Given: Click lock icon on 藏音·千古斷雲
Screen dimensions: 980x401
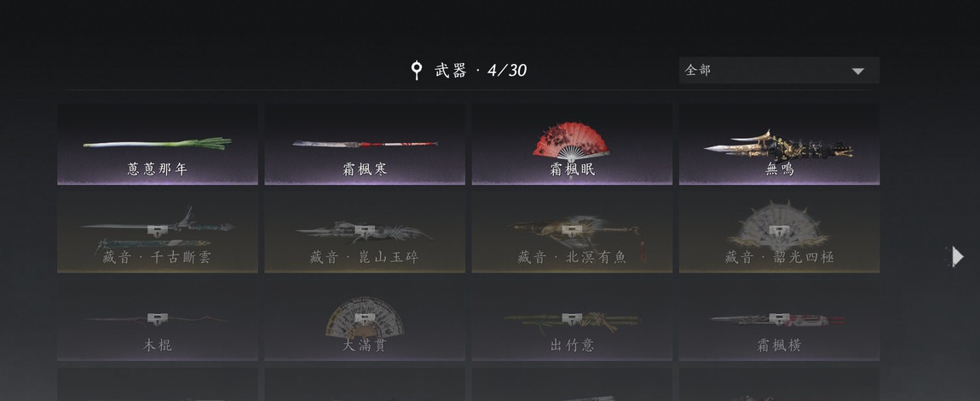Looking at the screenshot, I should point(158,231).
